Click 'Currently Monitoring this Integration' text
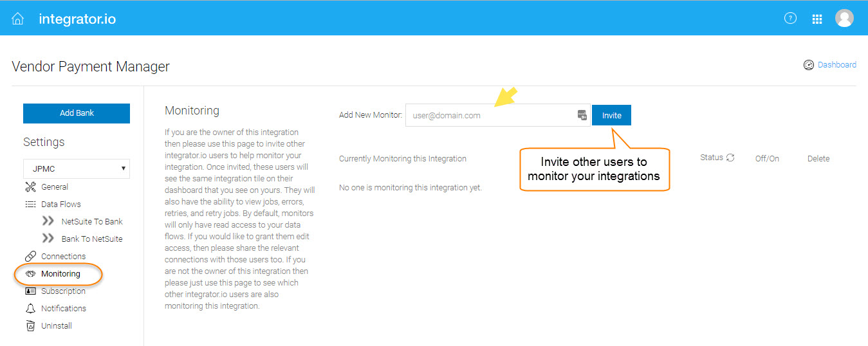868x346 pixels. [403, 158]
